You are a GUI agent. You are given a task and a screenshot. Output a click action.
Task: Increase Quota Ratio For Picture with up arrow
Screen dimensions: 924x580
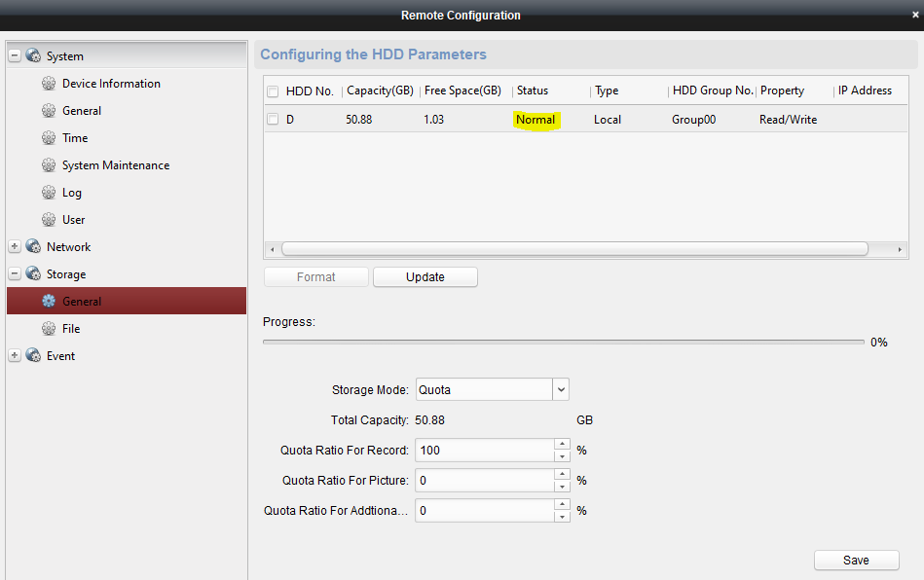(x=562, y=475)
